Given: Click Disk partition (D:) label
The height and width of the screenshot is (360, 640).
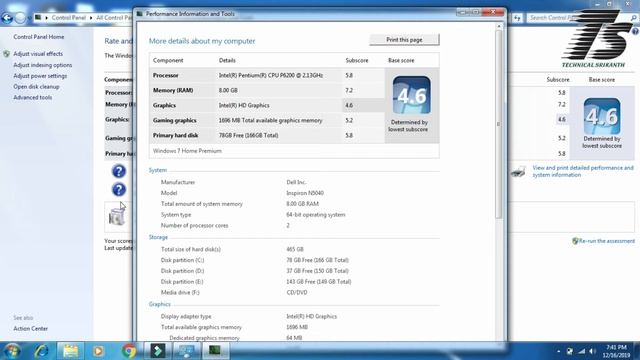Looking at the screenshot, I should [182, 271].
